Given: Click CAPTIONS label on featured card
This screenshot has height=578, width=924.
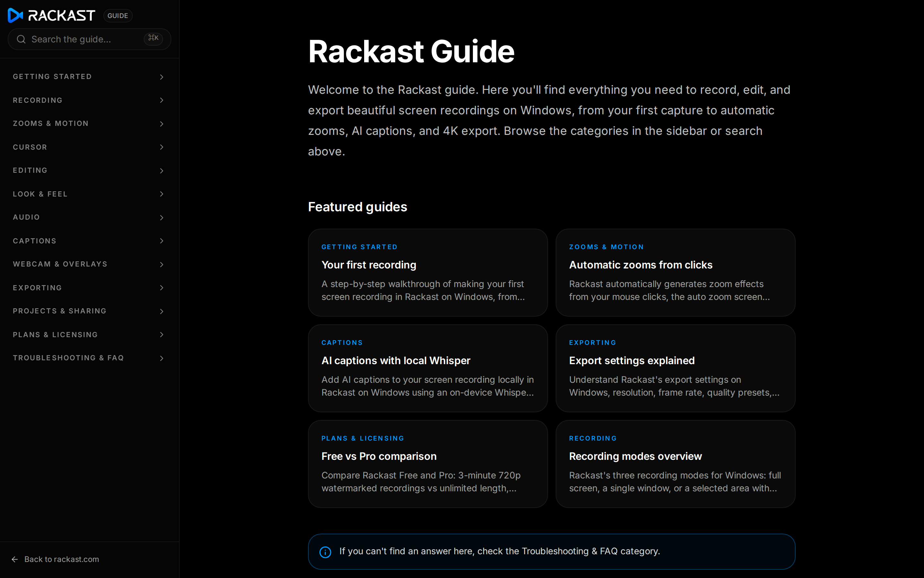Looking at the screenshot, I should [x=342, y=343].
